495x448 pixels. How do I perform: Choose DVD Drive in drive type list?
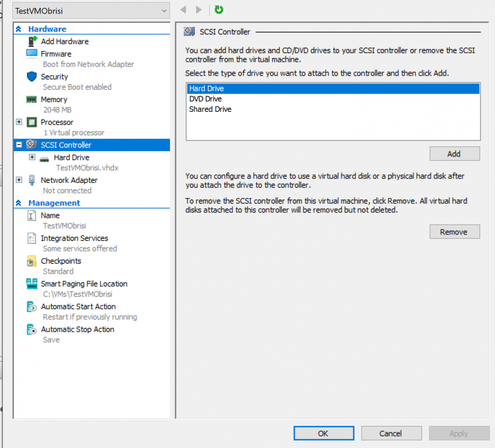point(206,99)
